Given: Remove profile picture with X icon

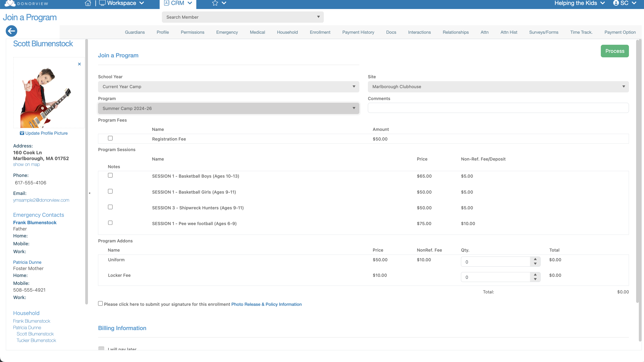Looking at the screenshot, I should 79,64.
